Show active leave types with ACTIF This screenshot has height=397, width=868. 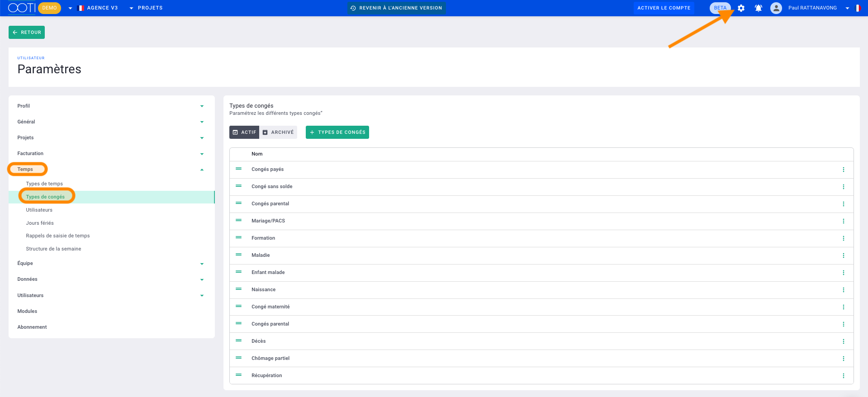(244, 132)
